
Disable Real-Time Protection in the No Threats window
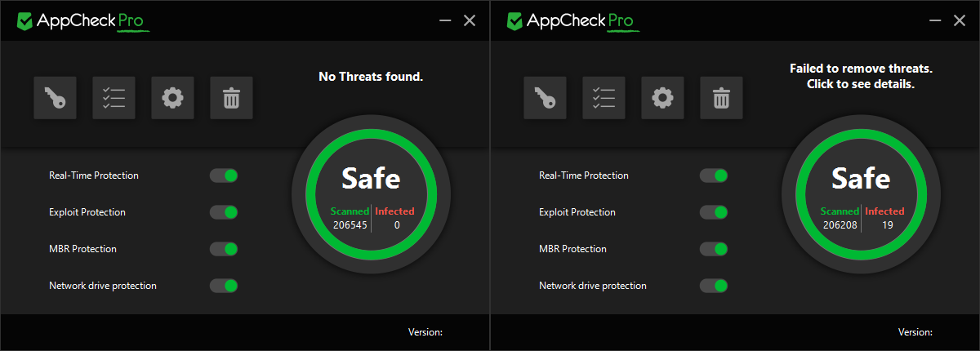[x=224, y=175]
